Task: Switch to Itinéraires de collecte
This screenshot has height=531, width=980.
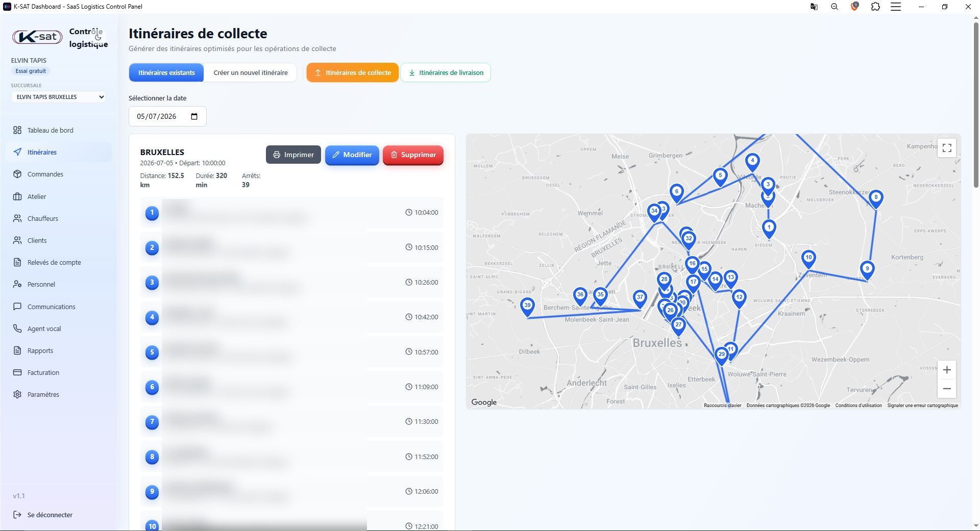Action: [x=352, y=72]
